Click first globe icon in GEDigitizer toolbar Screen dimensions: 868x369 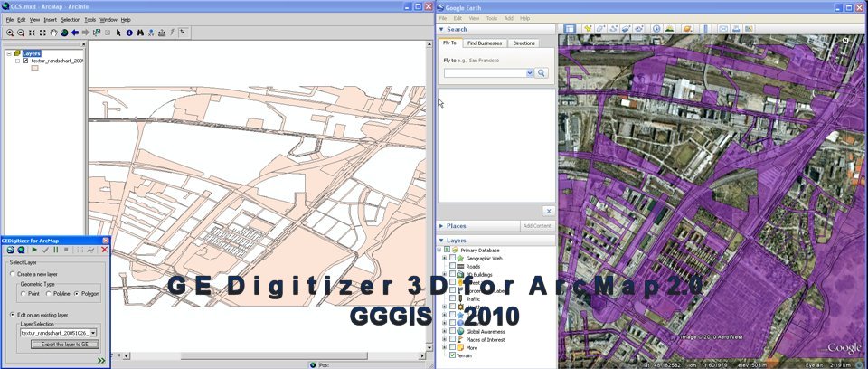(11, 250)
